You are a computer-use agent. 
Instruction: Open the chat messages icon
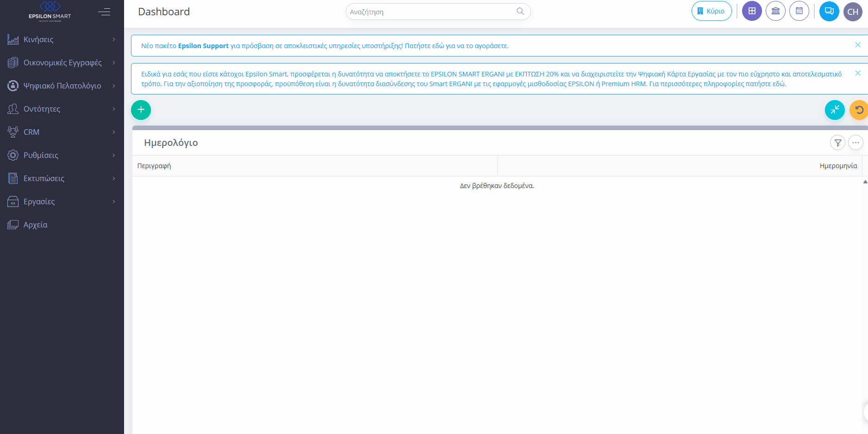[x=829, y=11]
